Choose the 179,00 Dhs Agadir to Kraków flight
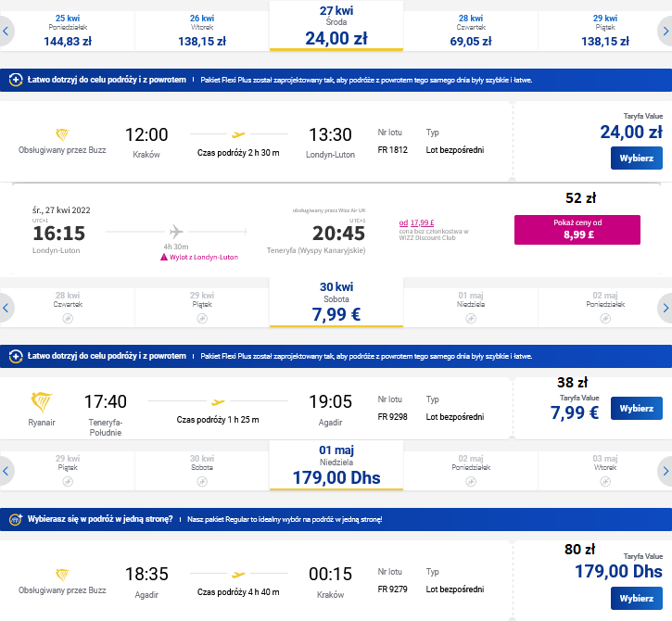672x621 pixels. [x=637, y=598]
